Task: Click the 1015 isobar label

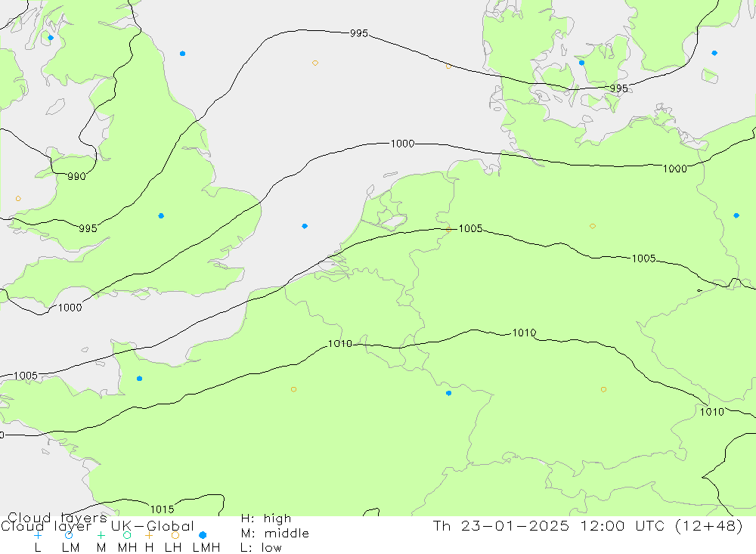Action: coord(162,509)
